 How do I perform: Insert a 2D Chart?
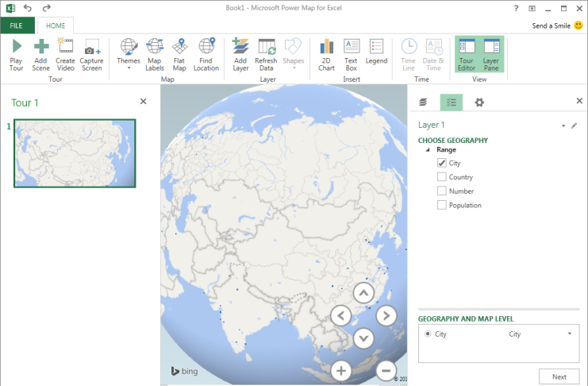pos(326,55)
